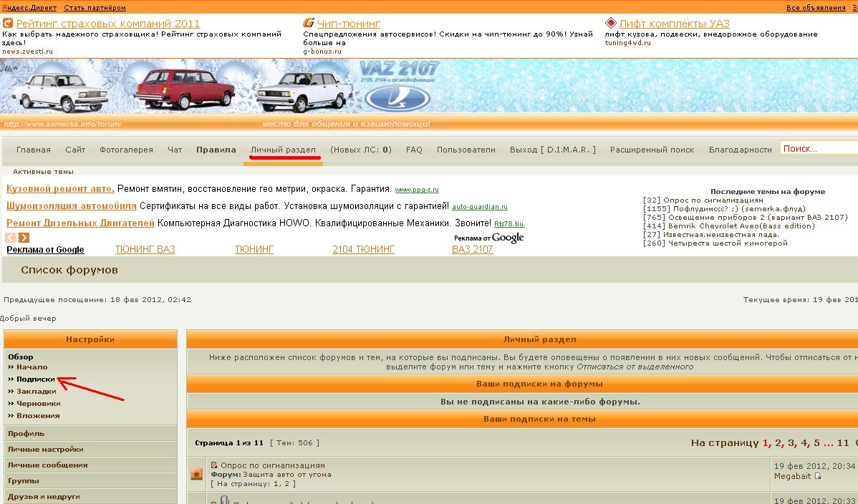Click the topic star icon for alarm poll

tap(196, 475)
